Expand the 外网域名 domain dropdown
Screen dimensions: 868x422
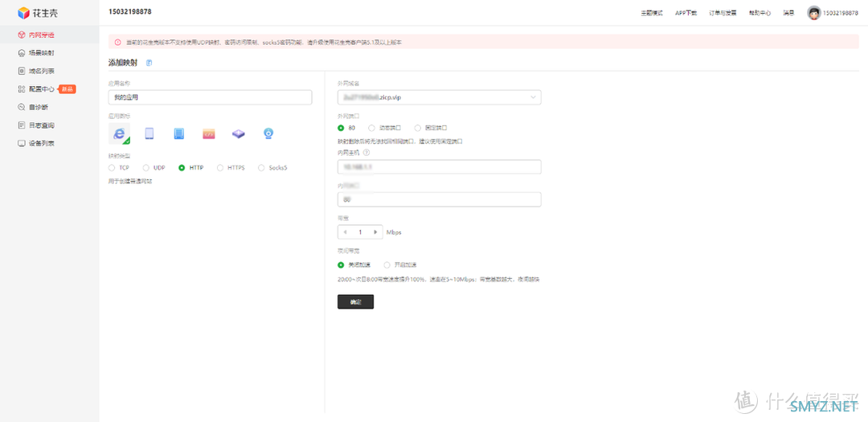coord(533,97)
